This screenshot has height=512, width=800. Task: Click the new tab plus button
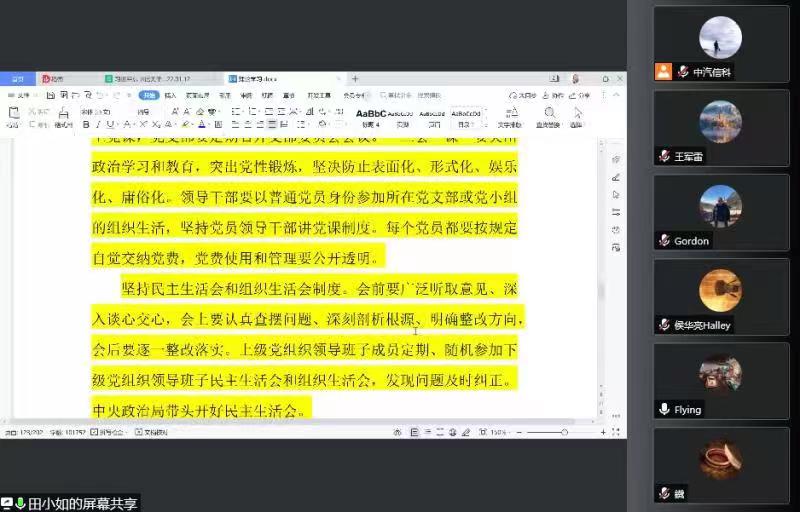point(354,78)
